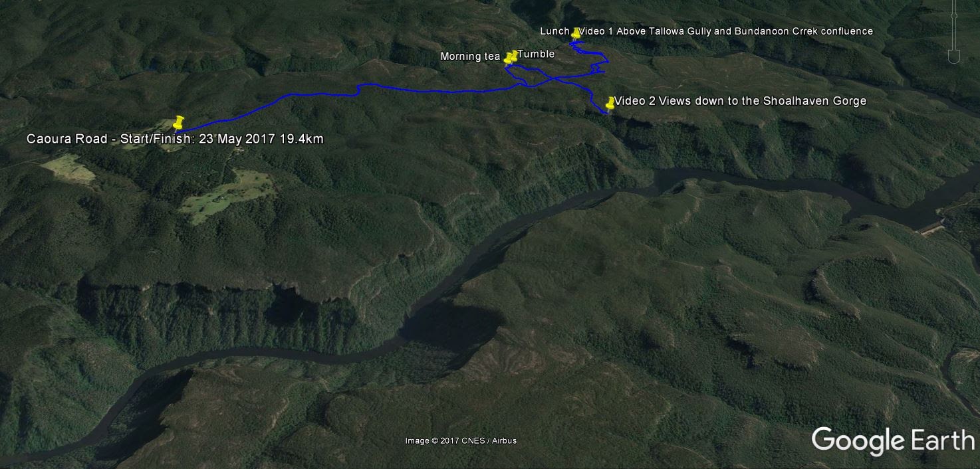
Task: Click the Morning tea yellow pushpin
Action: [x=508, y=58]
